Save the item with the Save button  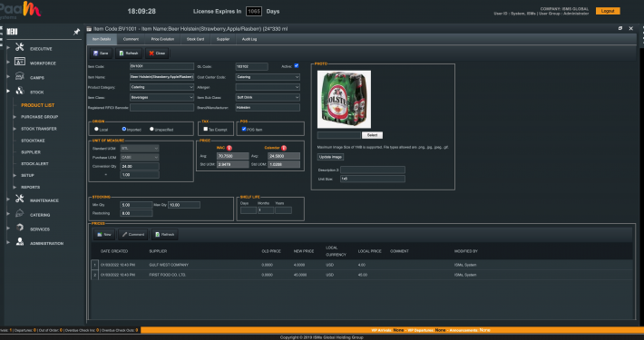[x=101, y=53]
